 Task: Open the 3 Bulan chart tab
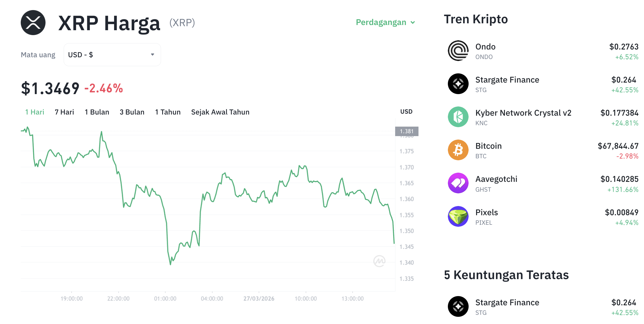132,112
